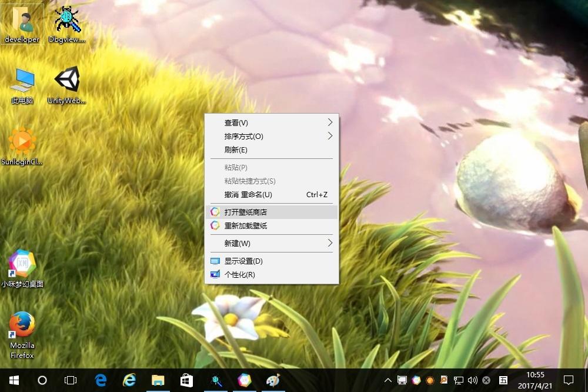
Task: Click the hexagon wallpaper tray icon
Action: 416,380
